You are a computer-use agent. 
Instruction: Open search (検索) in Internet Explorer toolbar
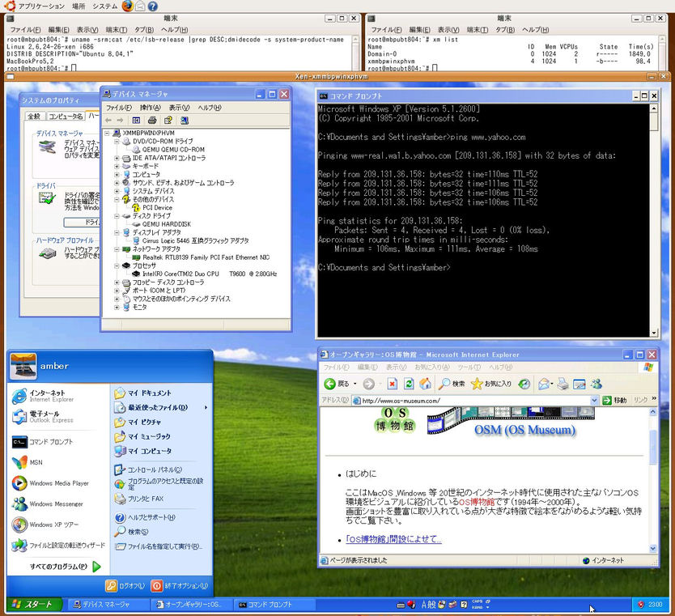[452, 384]
